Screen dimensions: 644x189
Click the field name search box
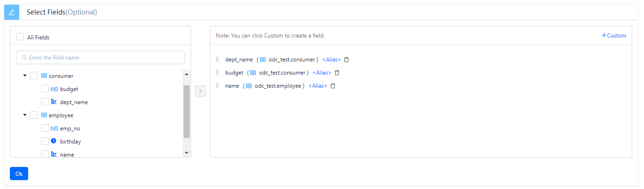click(100, 58)
